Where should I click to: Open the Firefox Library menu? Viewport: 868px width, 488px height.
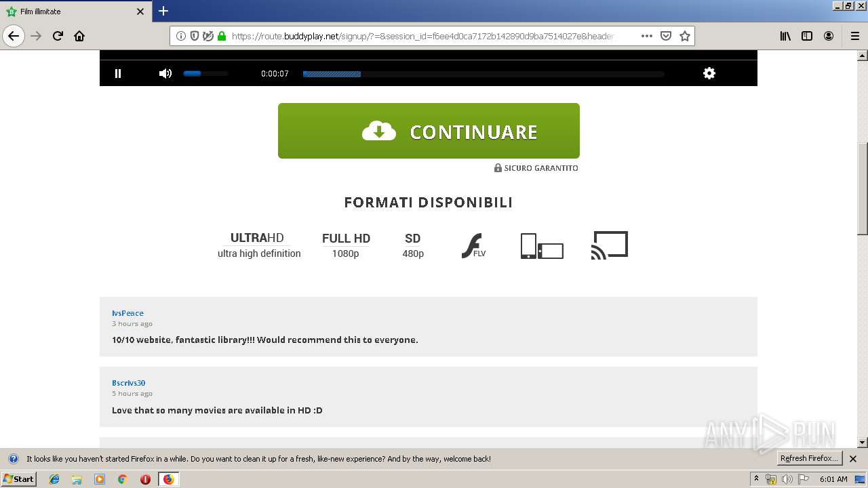[785, 36]
